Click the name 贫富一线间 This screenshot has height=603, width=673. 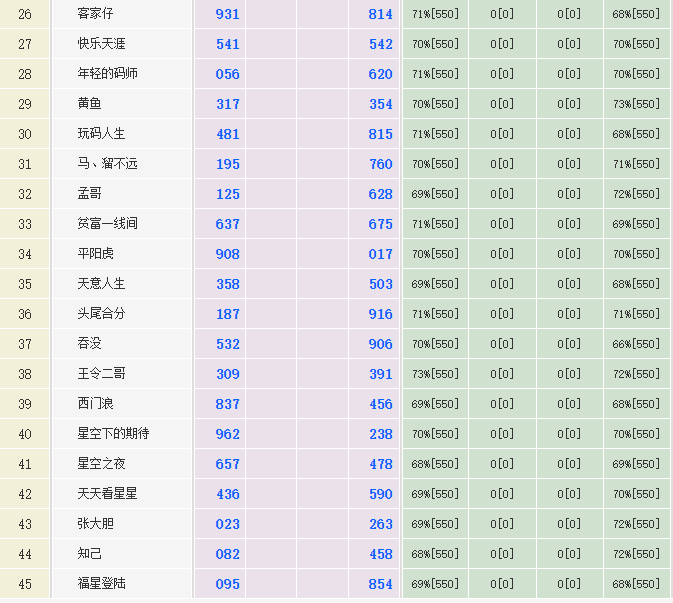(107, 224)
